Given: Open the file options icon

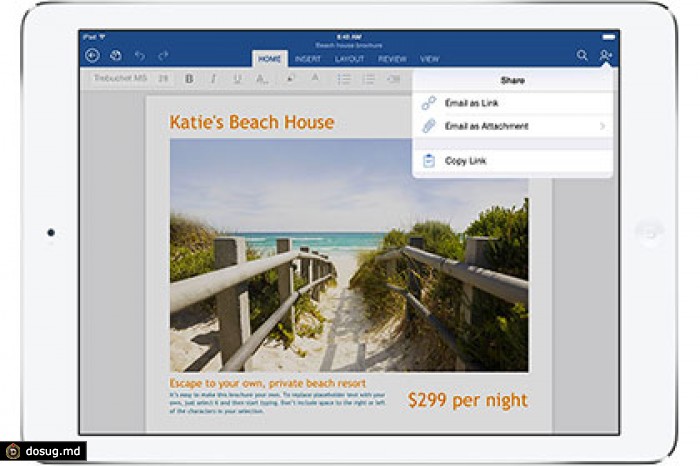Looking at the screenshot, I should tap(116, 56).
